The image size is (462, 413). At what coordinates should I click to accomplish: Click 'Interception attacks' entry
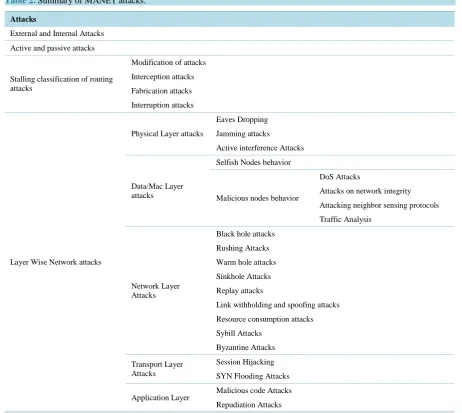[x=162, y=77]
